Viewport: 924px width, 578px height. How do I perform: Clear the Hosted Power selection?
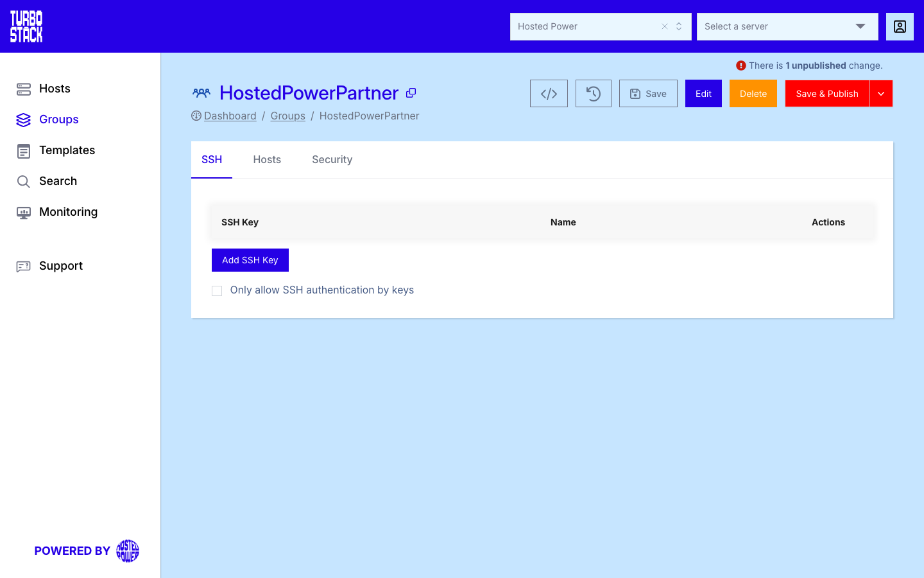point(665,26)
